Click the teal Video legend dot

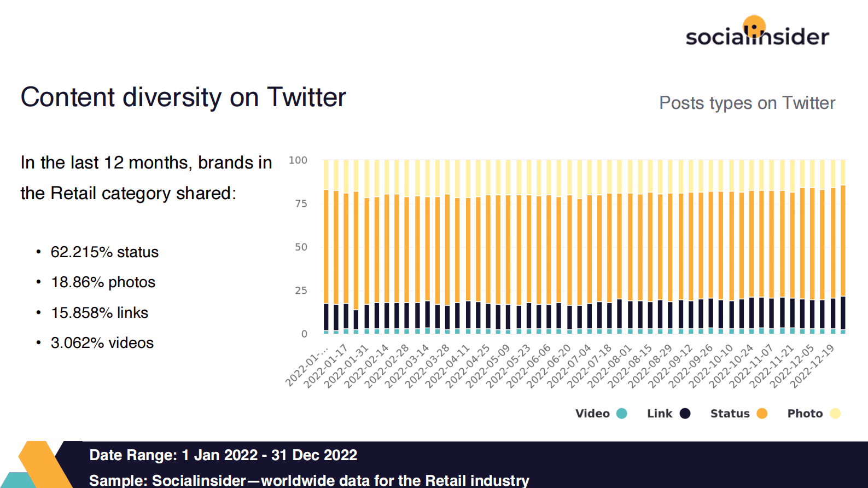[621, 414]
